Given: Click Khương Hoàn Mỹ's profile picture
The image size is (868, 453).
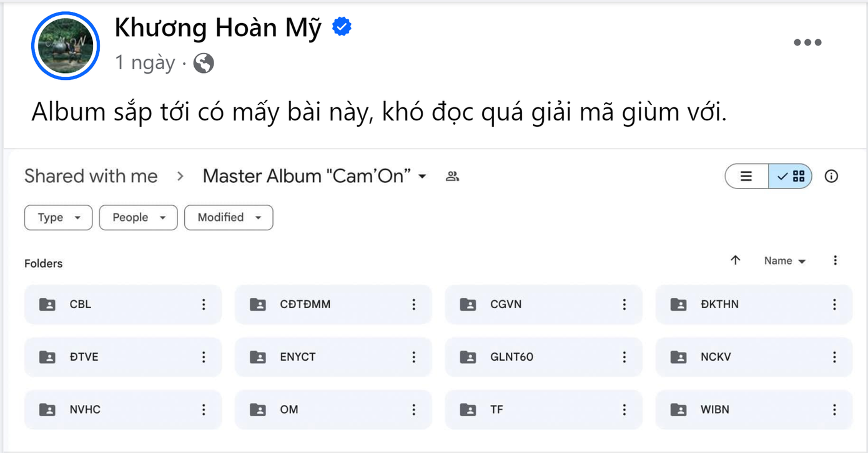Looking at the screenshot, I should pyautogui.click(x=65, y=46).
